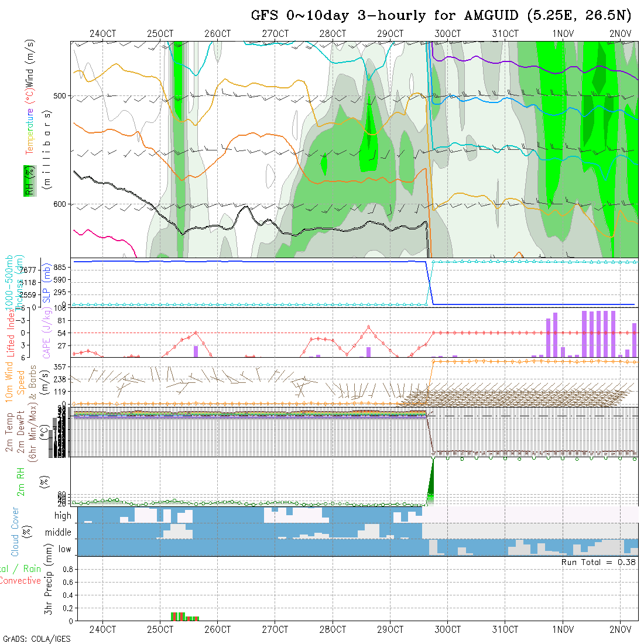Click the 600 millibar pressure tick label
Viewport: 644px width, 644px height.
60,204
